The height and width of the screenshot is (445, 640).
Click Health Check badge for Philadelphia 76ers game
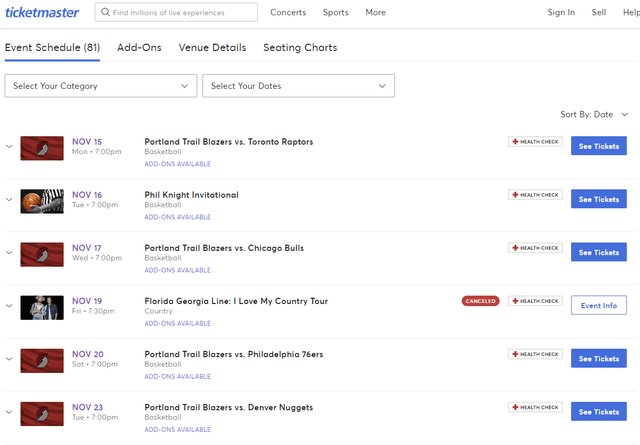point(535,354)
